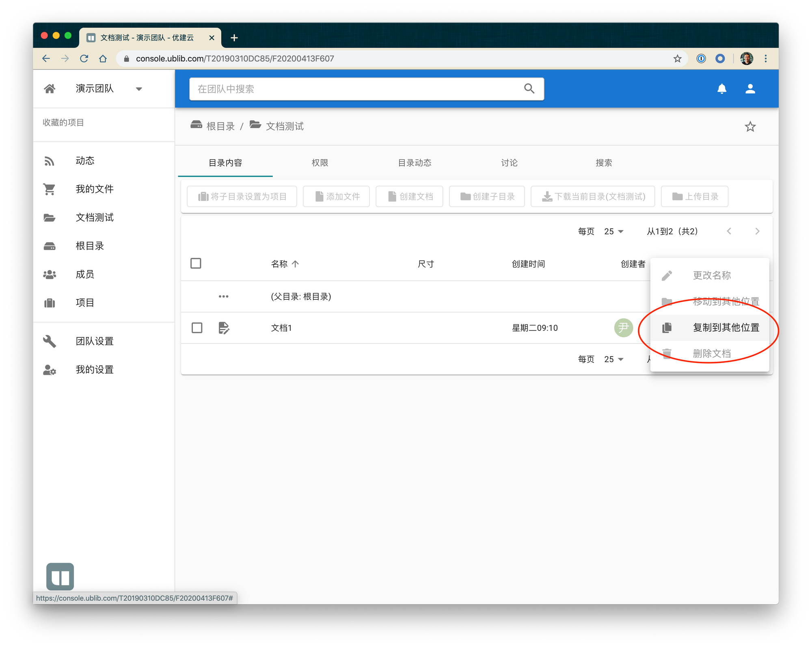The height and width of the screenshot is (648, 812).
Task: Click 根目录 in the breadcrumb
Action: click(220, 126)
